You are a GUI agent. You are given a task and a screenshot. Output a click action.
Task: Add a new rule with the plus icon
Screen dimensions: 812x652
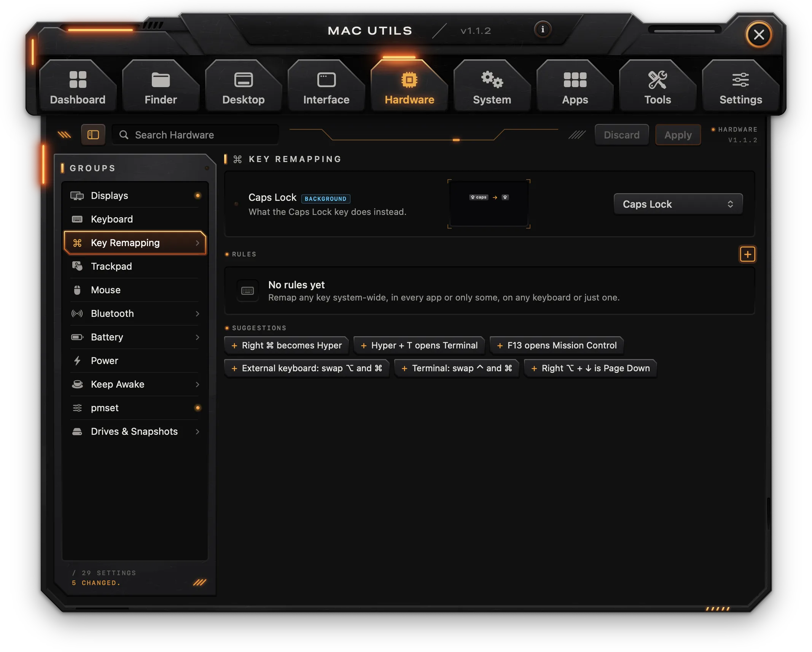(x=747, y=254)
